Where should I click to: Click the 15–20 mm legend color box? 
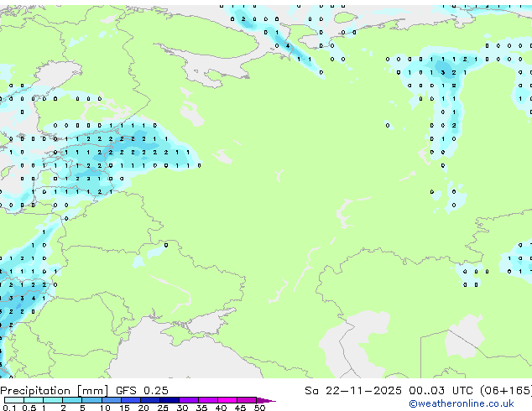pos(131,400)
